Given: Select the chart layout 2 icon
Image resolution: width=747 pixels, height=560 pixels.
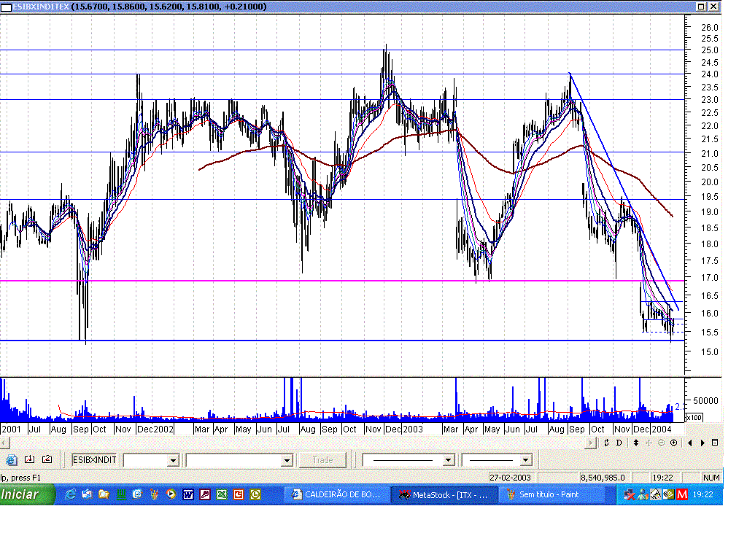Looking at the screenshot, I should pos(47,459).
